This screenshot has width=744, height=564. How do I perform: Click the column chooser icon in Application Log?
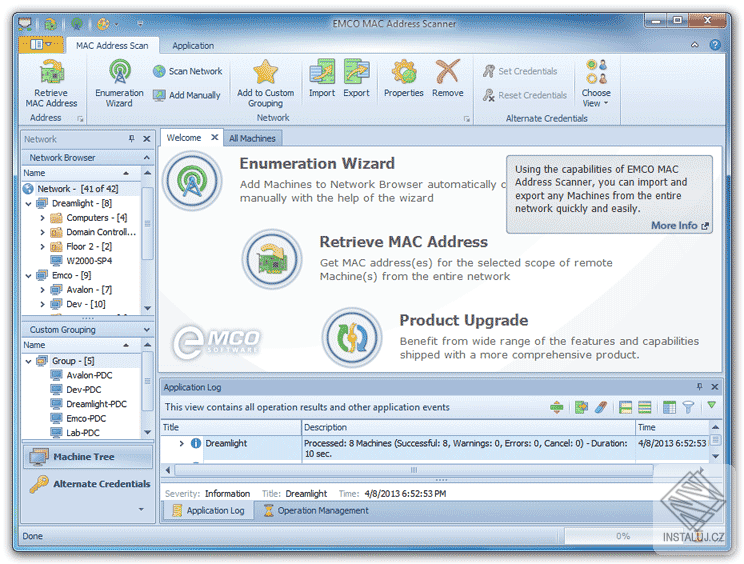pyautogui.click(x=669, y=407)
